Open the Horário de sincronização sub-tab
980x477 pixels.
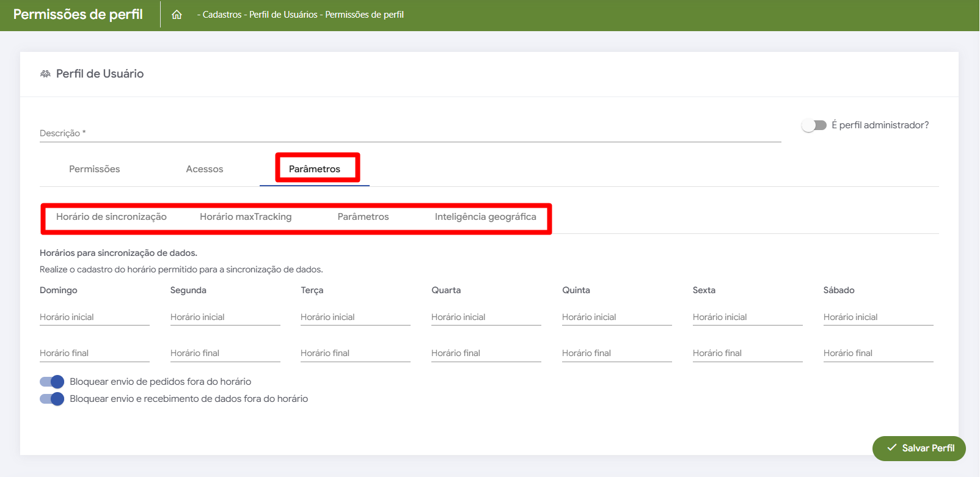point(111,217)
